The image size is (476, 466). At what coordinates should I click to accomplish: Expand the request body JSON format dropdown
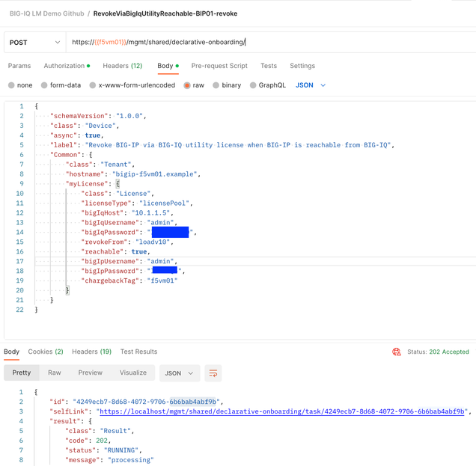pyautogui.click(x=311, y=85)
